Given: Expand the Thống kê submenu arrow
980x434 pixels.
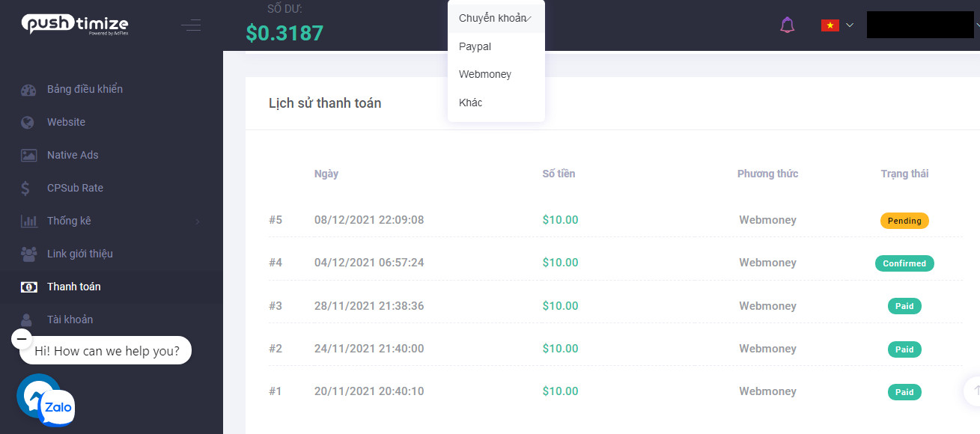Looking at the screenshot, I should 198,221.
